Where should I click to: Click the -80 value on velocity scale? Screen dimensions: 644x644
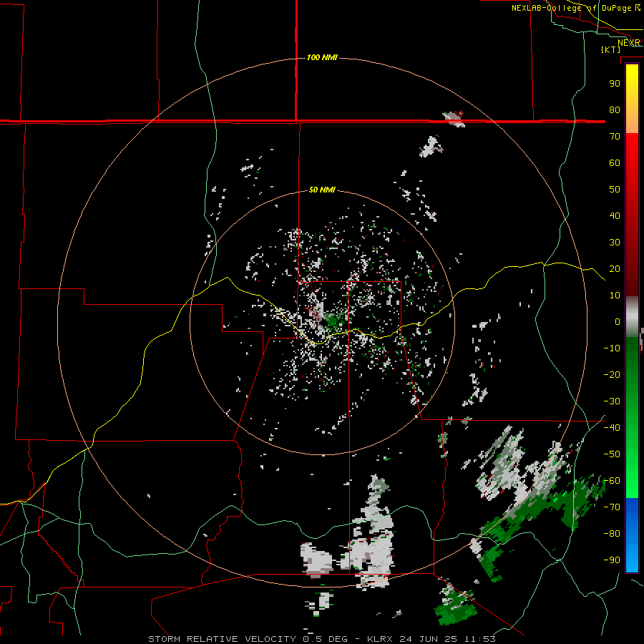click(x=612, y=534)
